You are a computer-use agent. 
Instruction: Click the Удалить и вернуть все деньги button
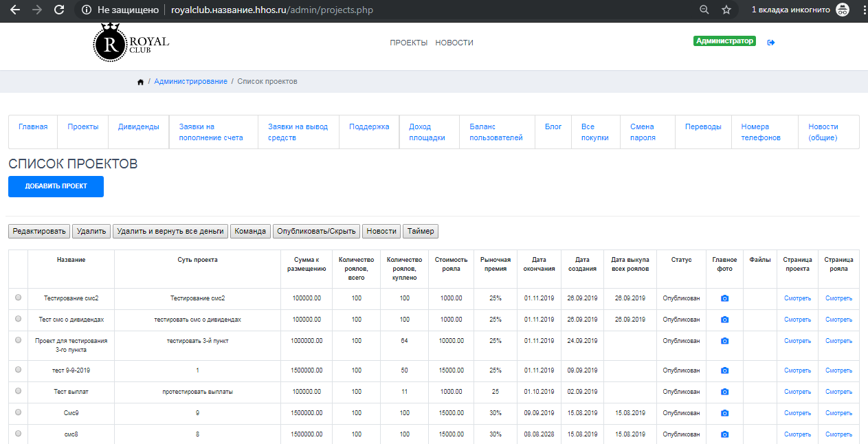click(170, 232)
